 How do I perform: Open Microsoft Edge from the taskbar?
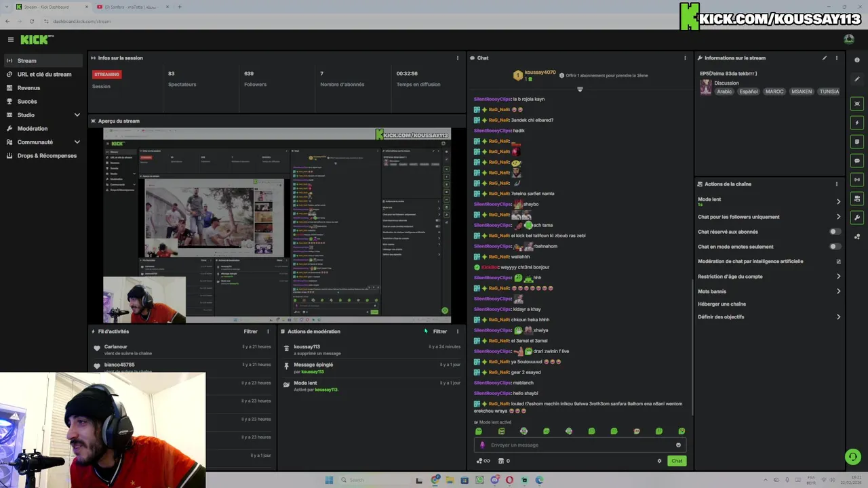539,480
